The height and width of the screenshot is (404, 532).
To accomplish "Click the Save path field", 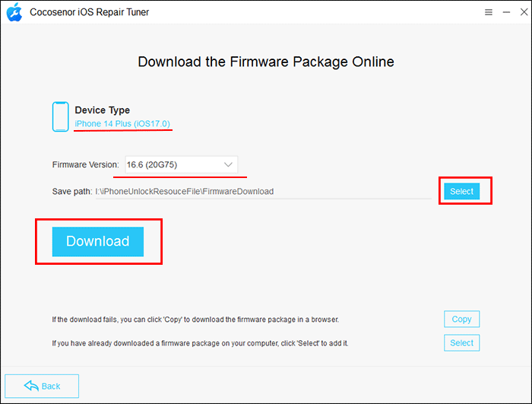I will [x=263, y=192].
